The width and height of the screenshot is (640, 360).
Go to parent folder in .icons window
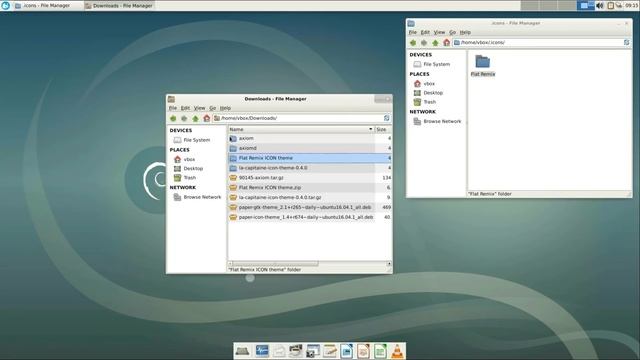[436, 43]
